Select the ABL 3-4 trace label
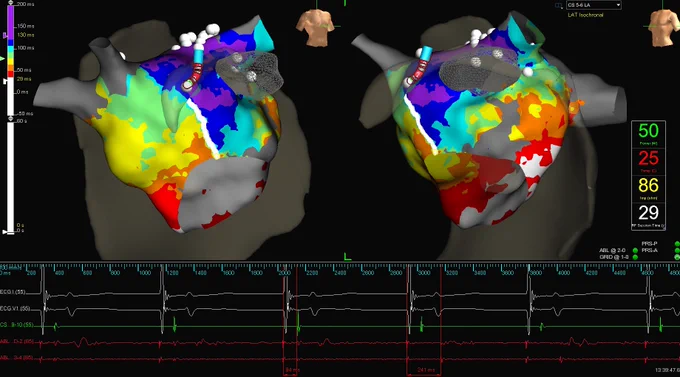The image size is (680, 377). (17, 358)
